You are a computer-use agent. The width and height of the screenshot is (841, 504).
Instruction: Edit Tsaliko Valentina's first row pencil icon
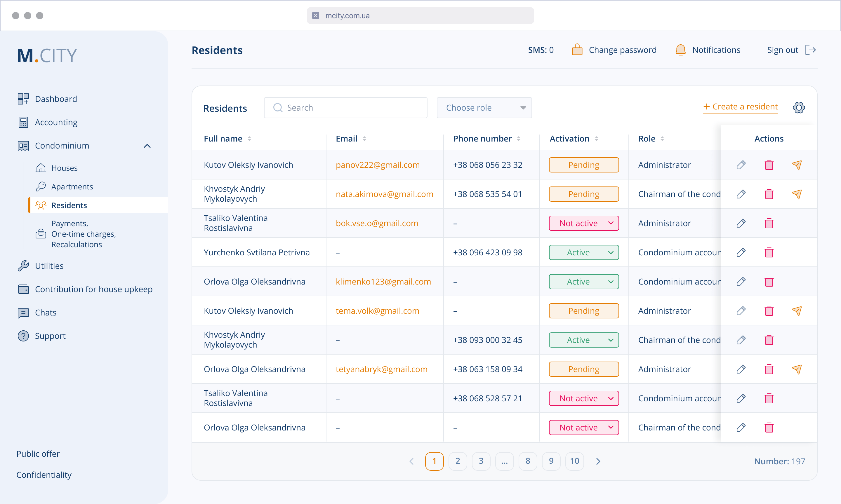[741, 223]
